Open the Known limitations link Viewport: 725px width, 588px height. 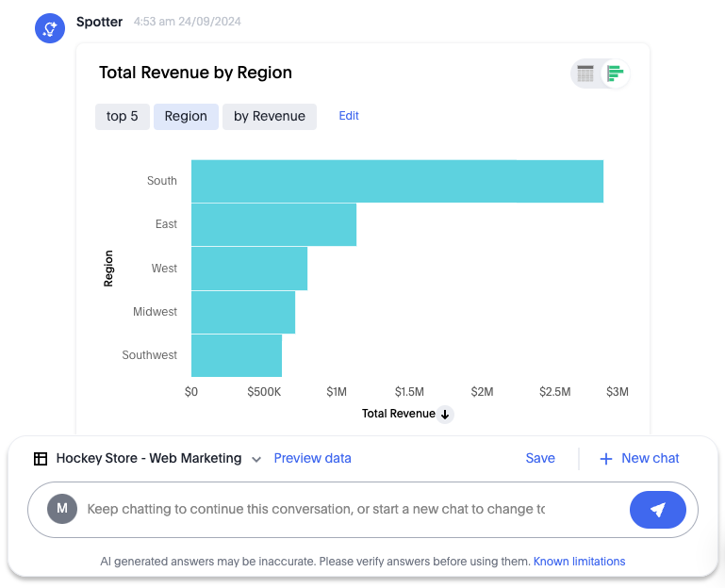click(579, 562)
